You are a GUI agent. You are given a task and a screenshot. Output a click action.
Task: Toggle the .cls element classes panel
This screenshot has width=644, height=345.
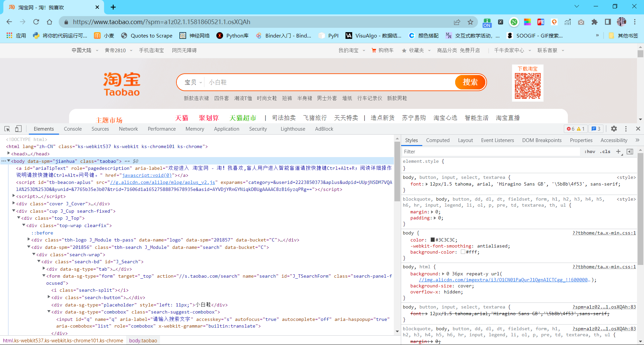coord(605,152)
